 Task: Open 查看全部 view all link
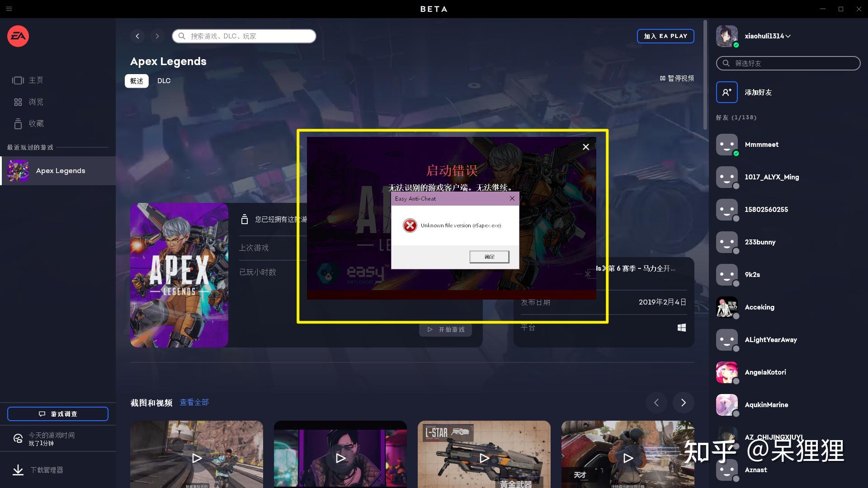(194, 402)
